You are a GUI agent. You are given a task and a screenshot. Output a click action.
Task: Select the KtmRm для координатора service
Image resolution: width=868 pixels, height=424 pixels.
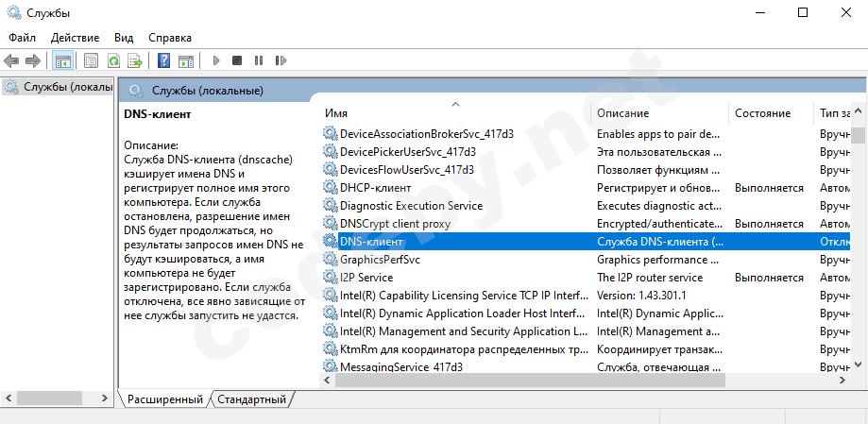464,349
